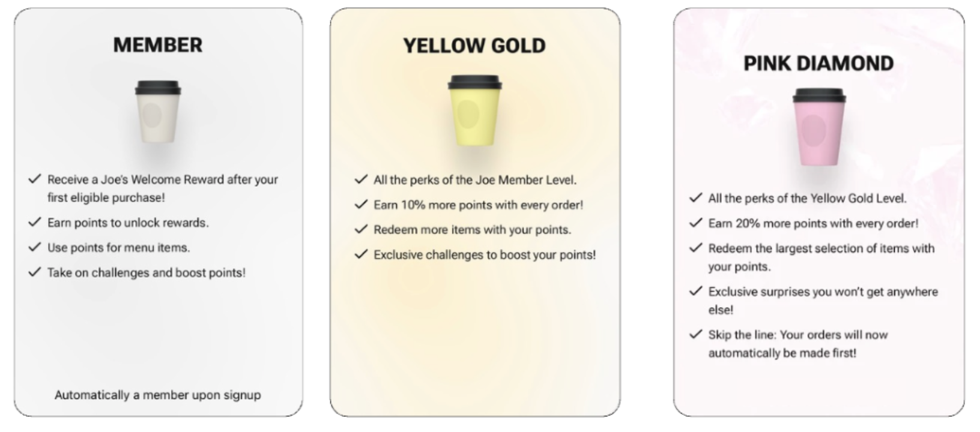Click checkmark next to Use points for menu items
The height and width of the screenshot is (432, 980).
pos(35,247)
